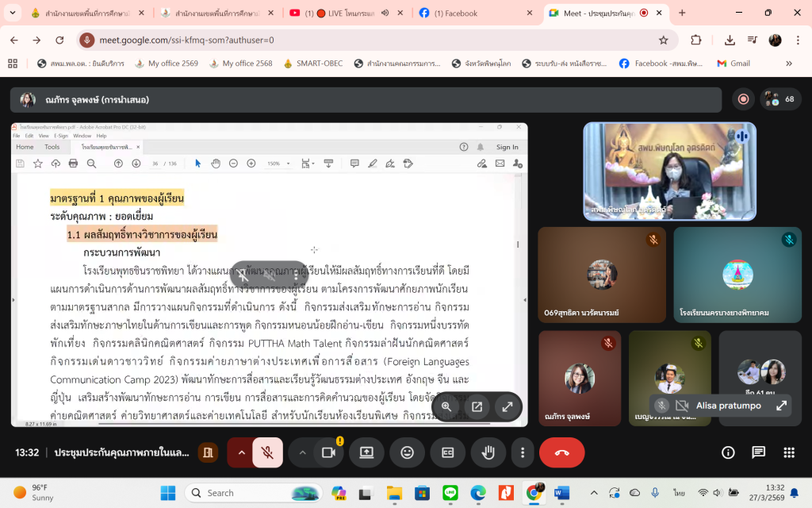Unmute the microphone in Meet
The width and height of the screenshot is (812, 508).
pyautogui.click(x=267, y=452)
